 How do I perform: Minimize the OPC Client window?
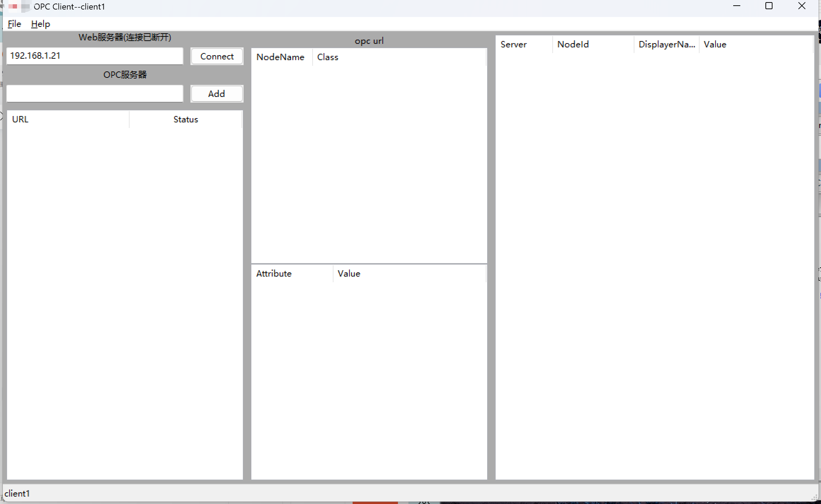tap(737, 6)
